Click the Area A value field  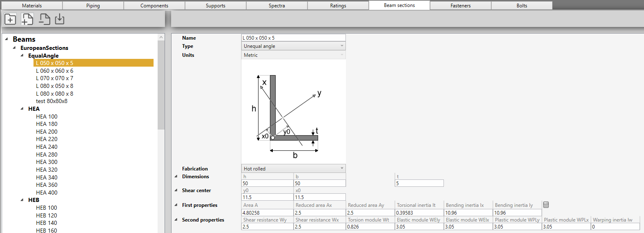[267, 213]
